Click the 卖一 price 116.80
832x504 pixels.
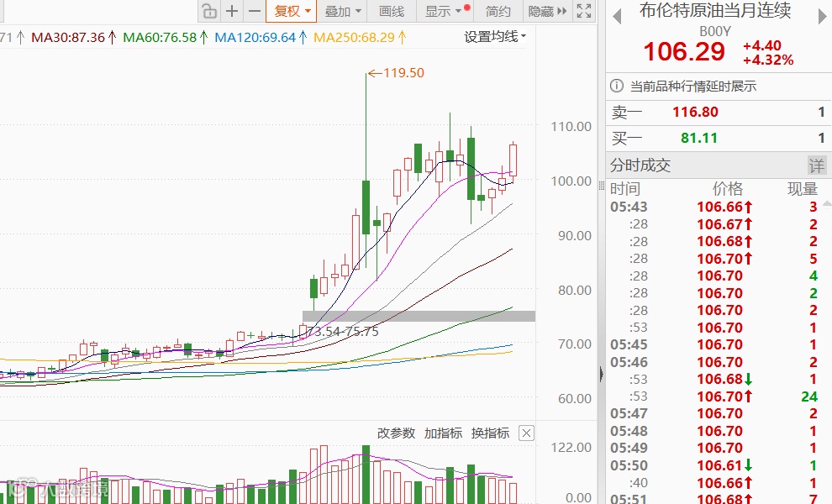pyautogui.click(x=695, y=112)
